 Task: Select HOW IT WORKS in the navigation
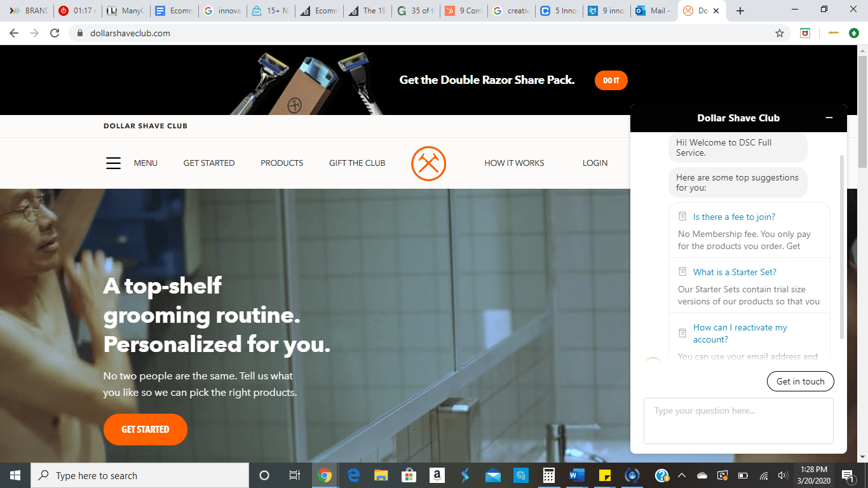514,163
